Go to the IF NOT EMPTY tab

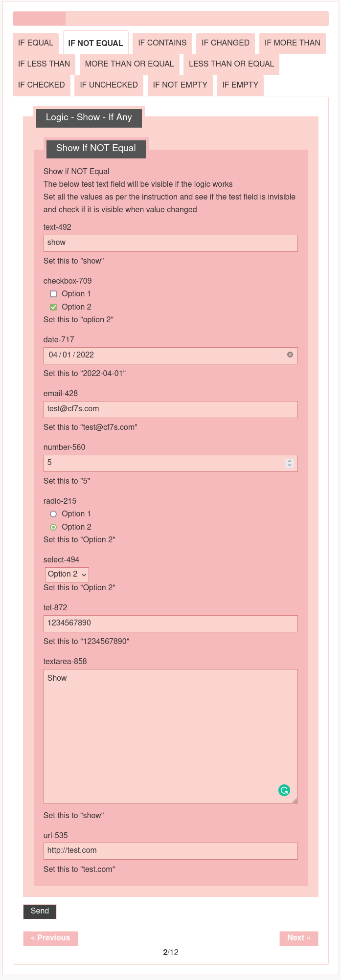[x=180, y=85]
